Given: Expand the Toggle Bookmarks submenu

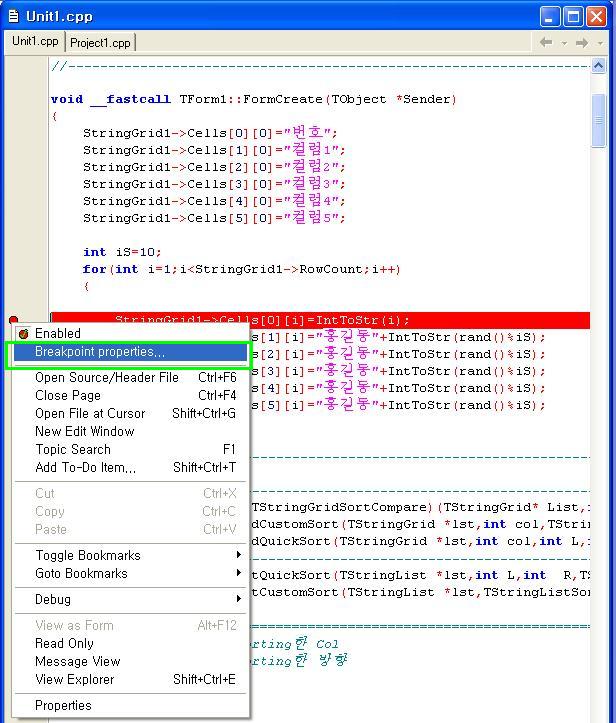Looking at the screenshot, I should coord(88,555).
